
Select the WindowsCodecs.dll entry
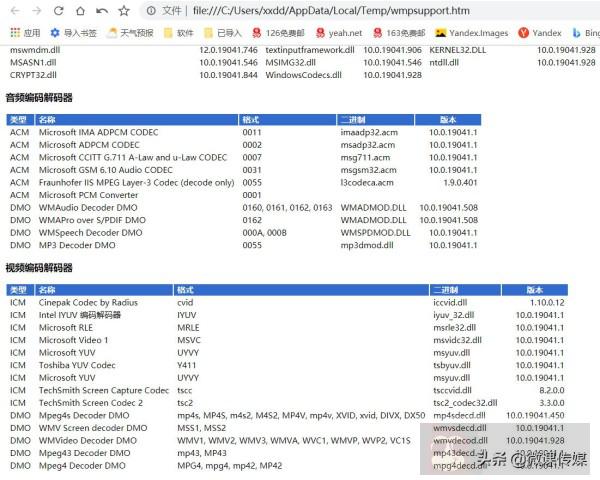pos(303,75)
